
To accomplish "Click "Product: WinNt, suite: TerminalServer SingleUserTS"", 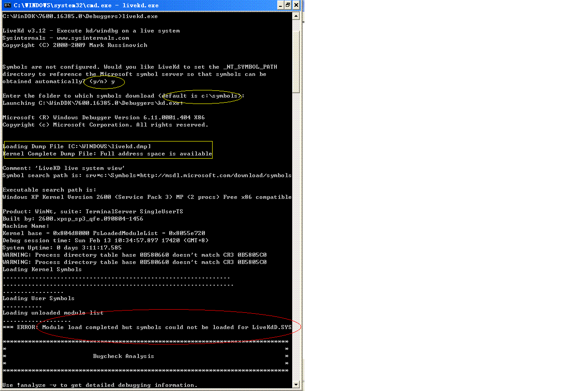I will click(x=93, y=212).
